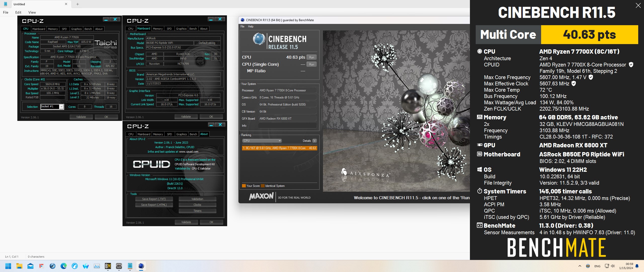Click the 5604.8 MHz Core Speed value
Viewport: 644px width, 272px height.
click(x=53, y=84)
